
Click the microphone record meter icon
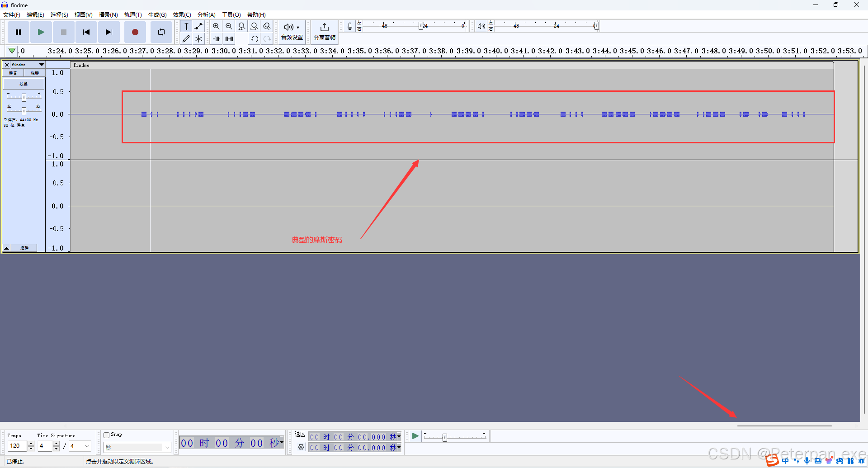coord(349,26)
